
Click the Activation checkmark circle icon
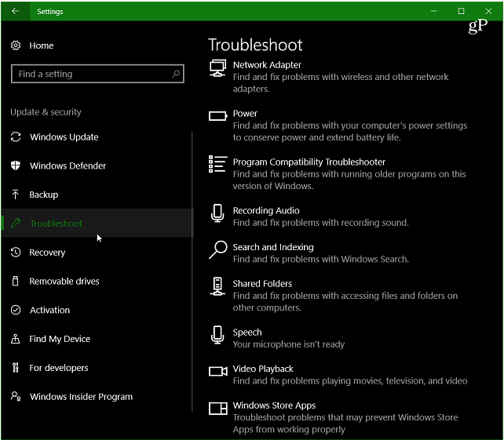16,310
